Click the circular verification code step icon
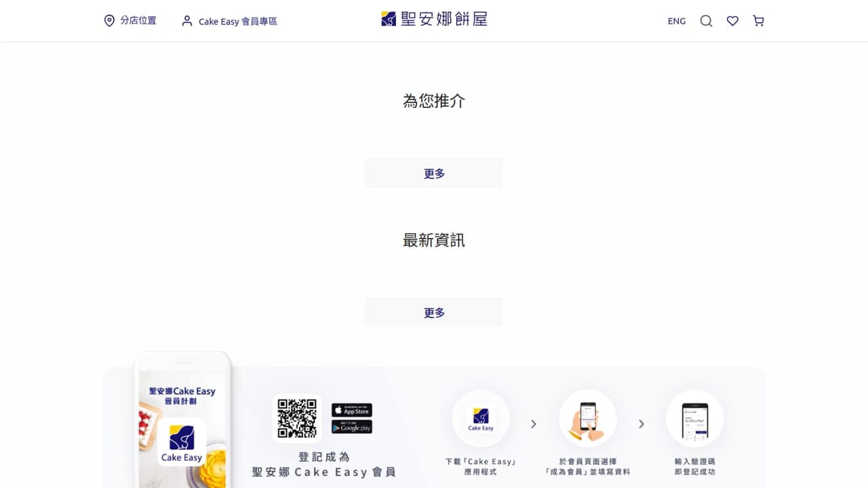 click(694, 418)
